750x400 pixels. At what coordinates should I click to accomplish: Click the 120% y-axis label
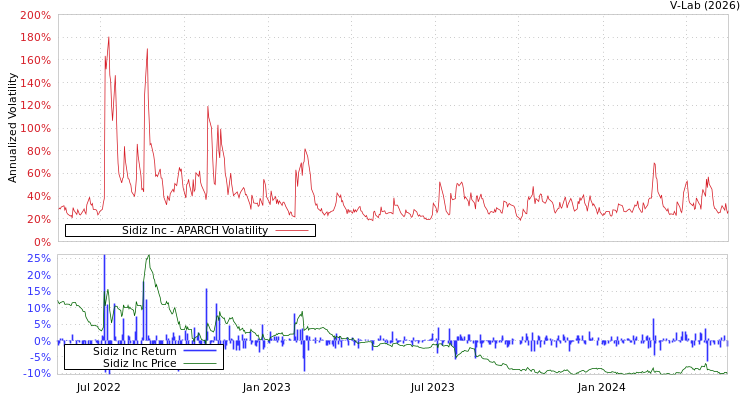pyautogui.click(x=34, y=106)
